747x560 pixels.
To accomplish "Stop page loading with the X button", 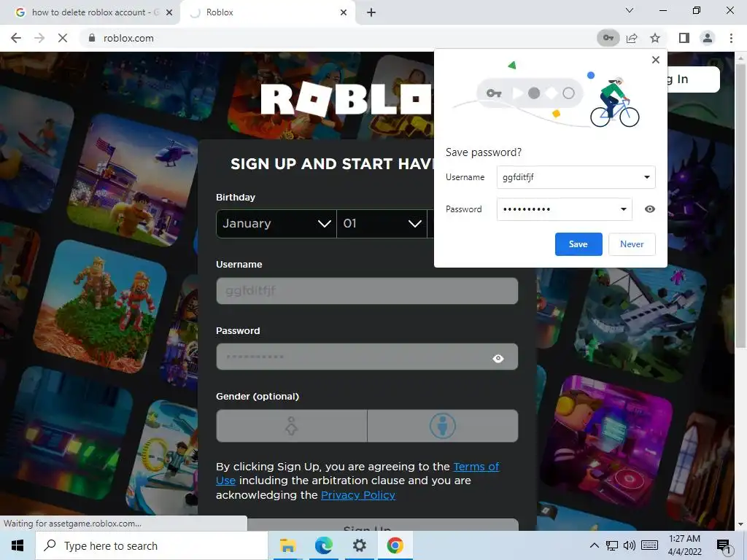I will (63, 38).
